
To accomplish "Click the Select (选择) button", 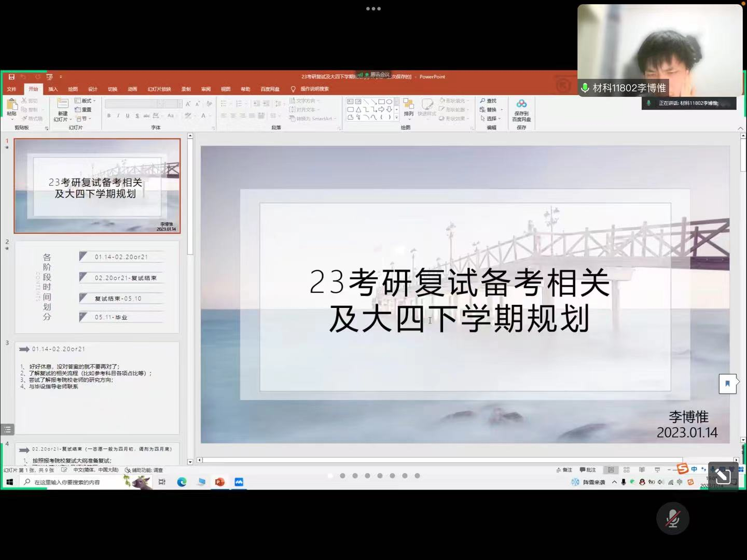I will (489, 119).
